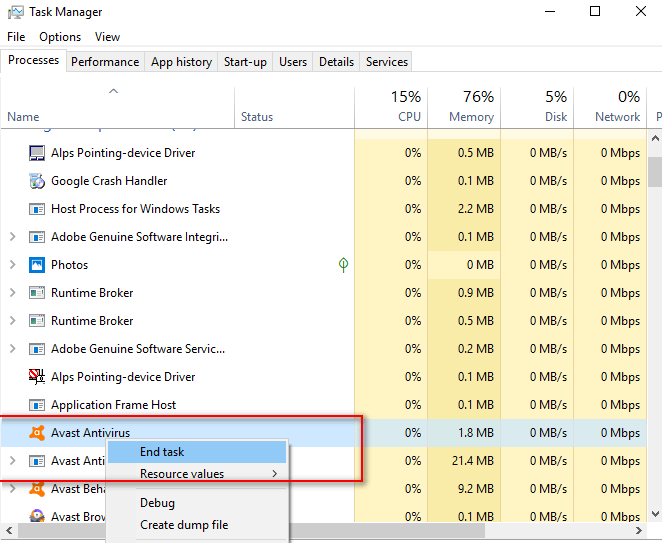Click the orange Avast Antivirus icon

click(x=37, y=433)
